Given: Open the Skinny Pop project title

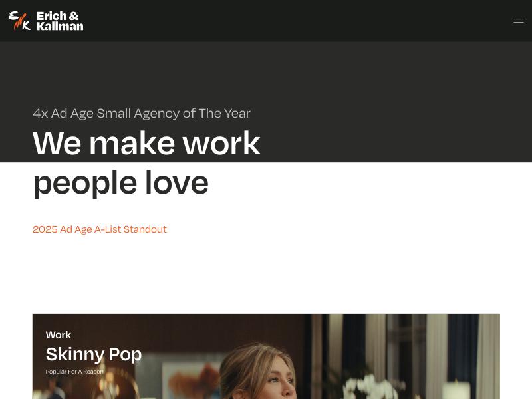Looking at the screenshot, I should (x=94, y=354).
